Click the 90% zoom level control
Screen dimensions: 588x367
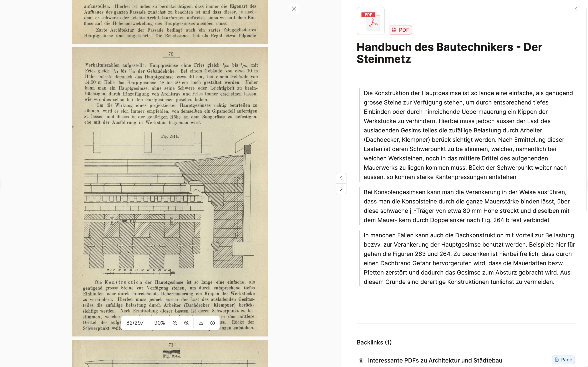[160, 323]
